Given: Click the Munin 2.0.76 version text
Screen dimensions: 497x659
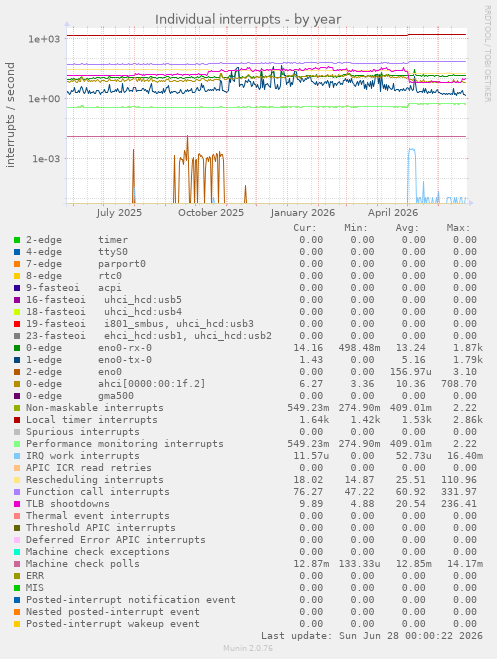Looking at the screenshot, I should pos(248,648).
